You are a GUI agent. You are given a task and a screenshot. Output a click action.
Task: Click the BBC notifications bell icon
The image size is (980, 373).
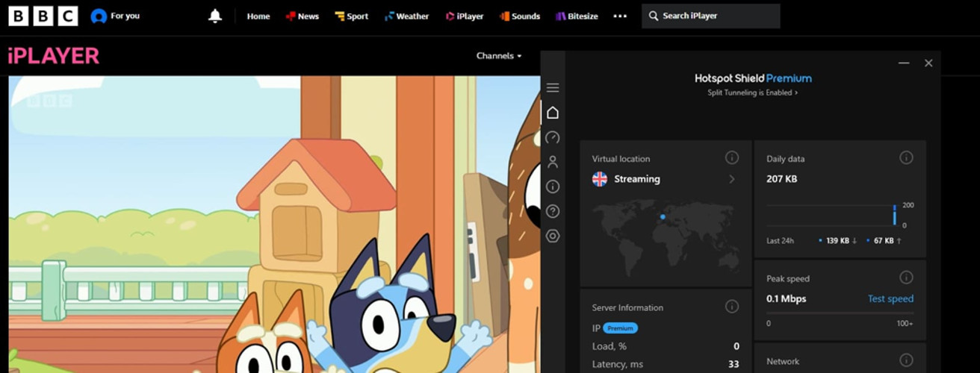click(215, 16)
